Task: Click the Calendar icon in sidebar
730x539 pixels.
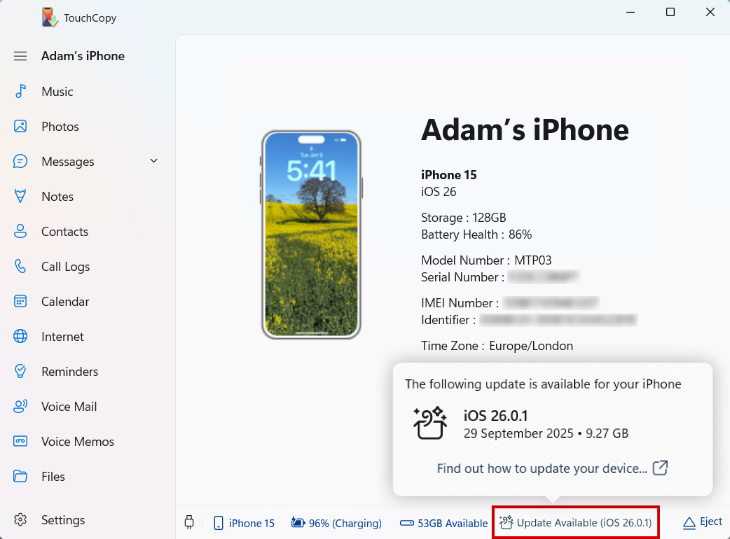Action: click(20, 301)
